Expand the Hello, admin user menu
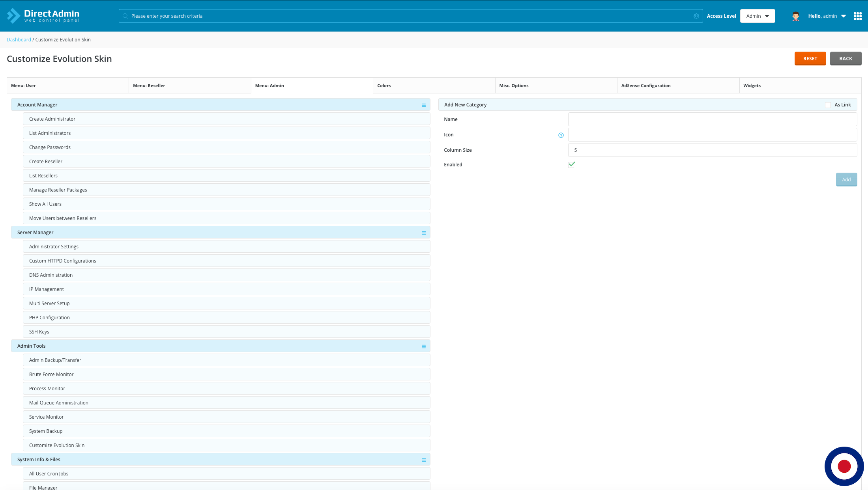Screen dimensions: 868x490 pyautogui.click(x=827, y=16)
